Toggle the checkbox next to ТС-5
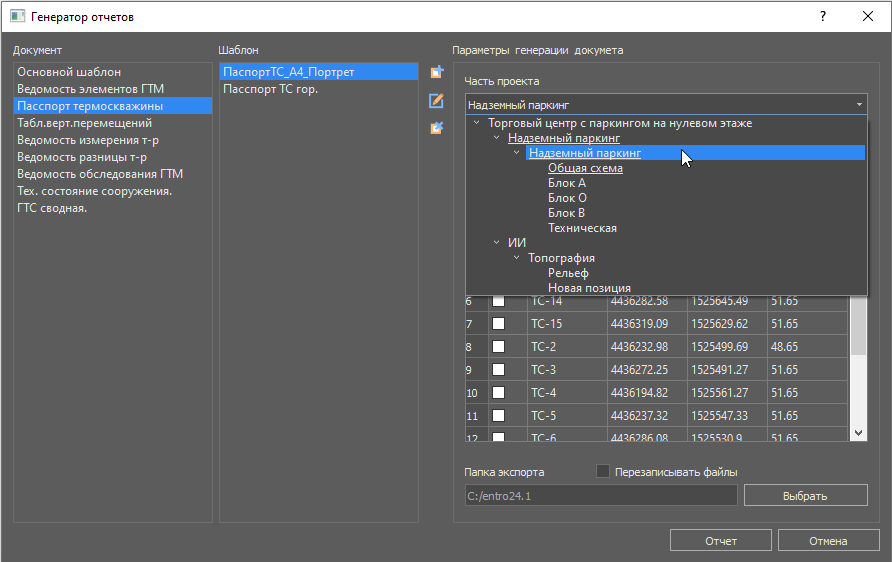The image size is (892, 562). click(x=498, y=416)
